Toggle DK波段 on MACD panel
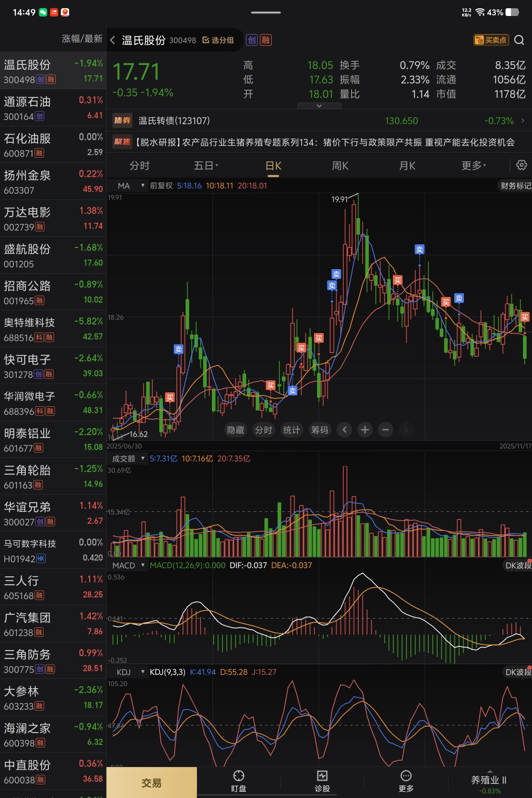This screenshot has width=532, height=798. (517, 565)
